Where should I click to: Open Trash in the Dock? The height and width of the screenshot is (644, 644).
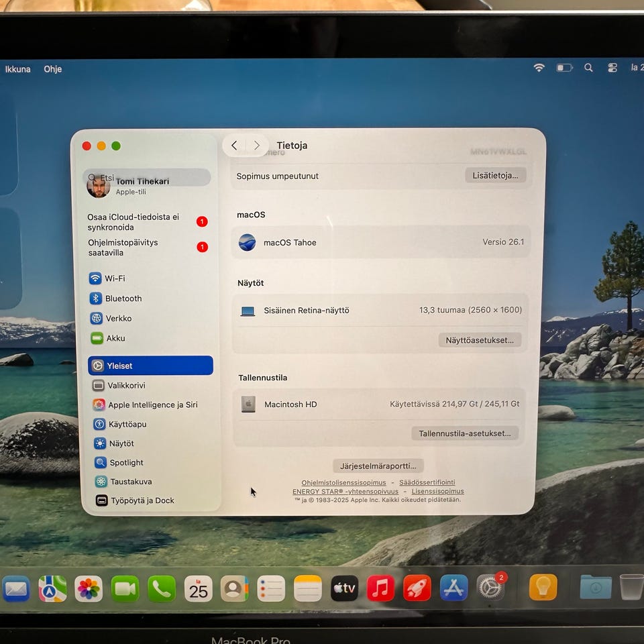tap(631, 587)
